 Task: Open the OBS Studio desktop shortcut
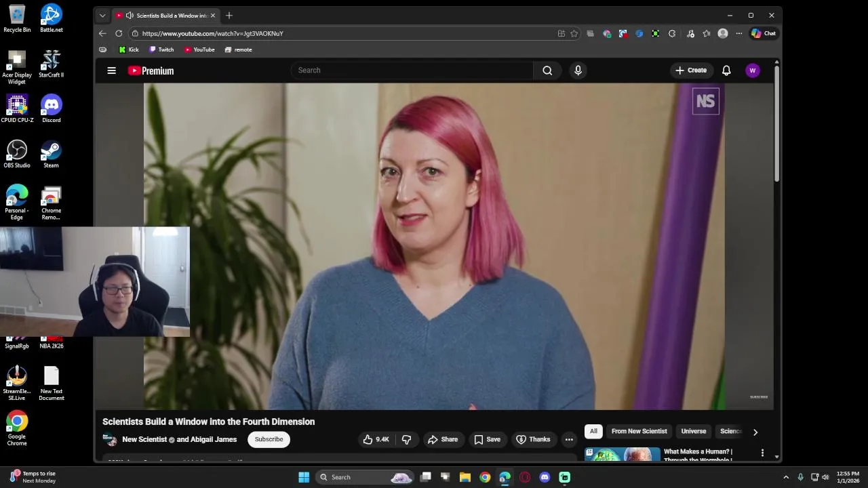pos(17,155)
